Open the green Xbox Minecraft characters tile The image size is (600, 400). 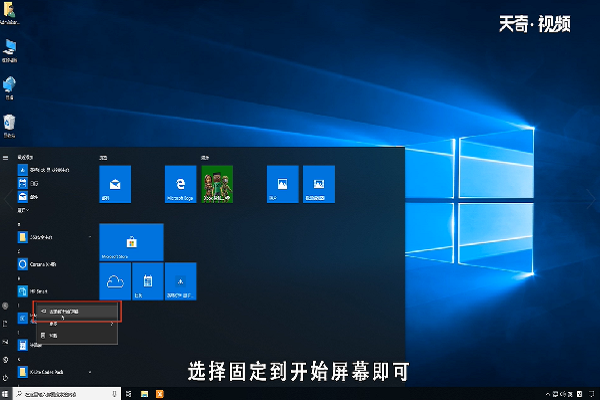coord(217,184)
